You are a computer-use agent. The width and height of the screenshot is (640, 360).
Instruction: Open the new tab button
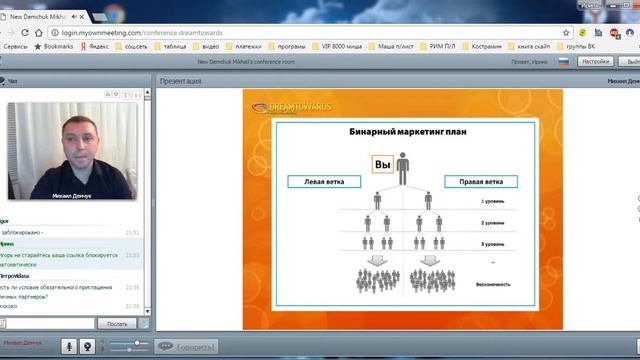[100, 17]
